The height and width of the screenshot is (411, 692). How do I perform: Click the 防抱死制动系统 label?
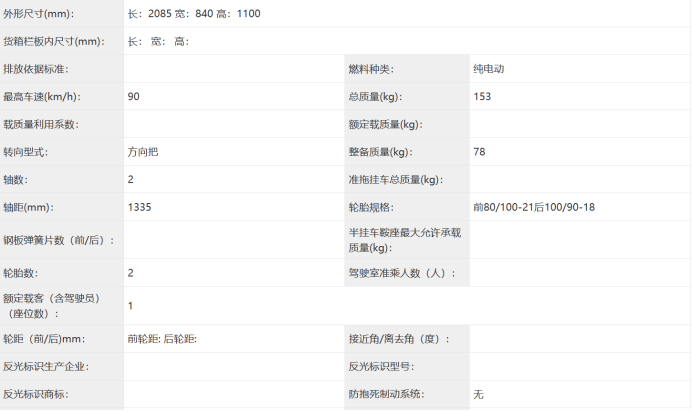point(398,394)
